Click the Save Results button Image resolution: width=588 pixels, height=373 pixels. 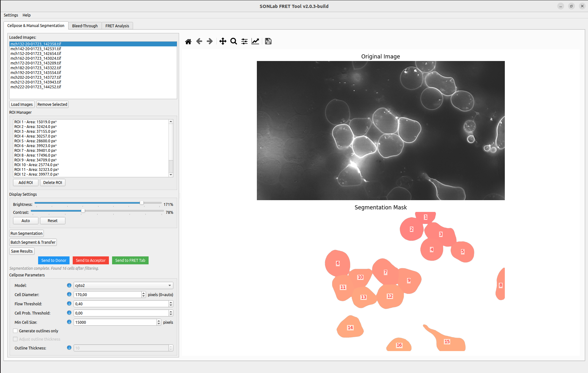pos(22,251)
